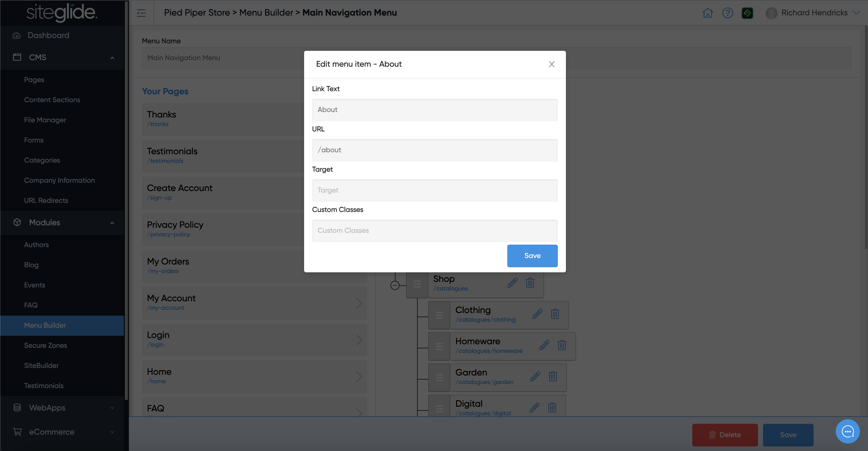Click the home icon in top bar

tap(707, 13)
